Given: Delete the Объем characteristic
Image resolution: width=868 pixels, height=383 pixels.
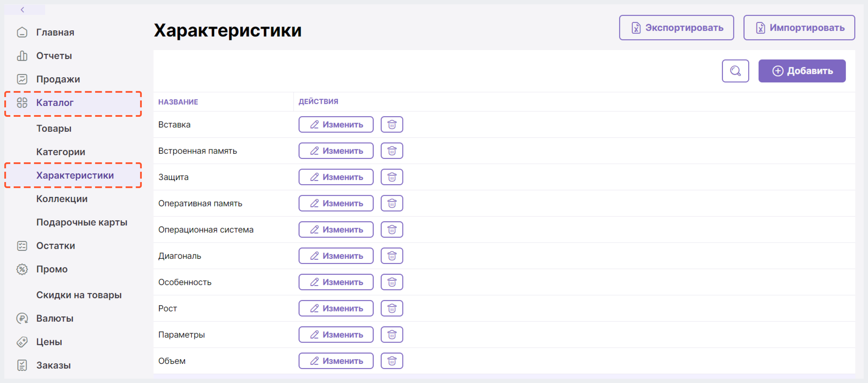Looking at the screenshot, I should click(x=392, y=361).
